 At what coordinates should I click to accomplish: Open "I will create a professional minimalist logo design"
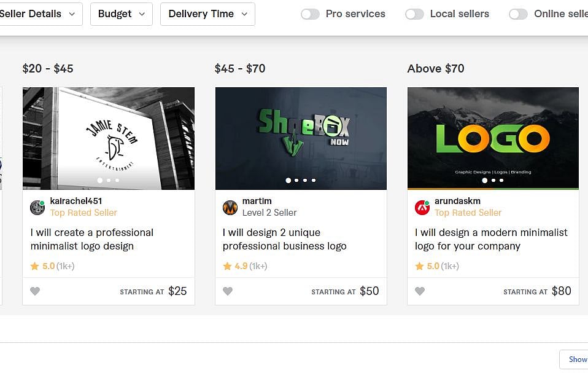point(92,239)
